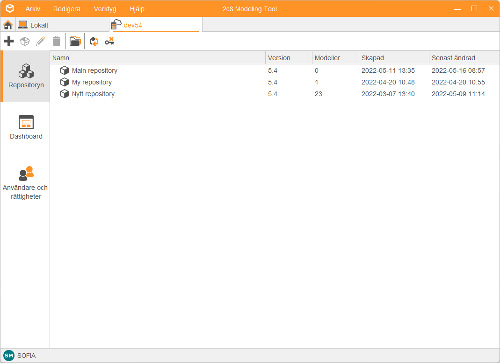This screenshot has width=500, height=363.
Task: Click the SOFIA username in status bar
Action: [27, 356]
